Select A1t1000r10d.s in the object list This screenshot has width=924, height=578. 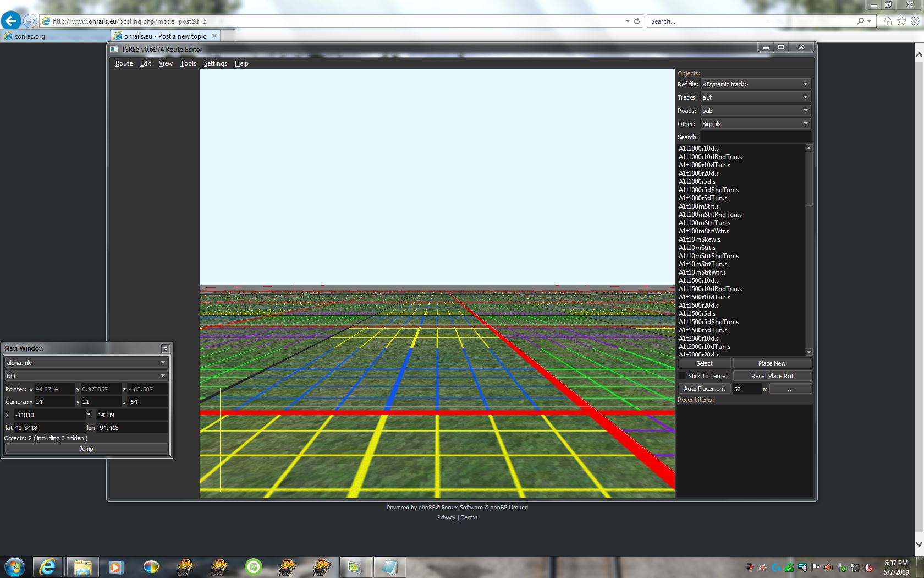(698, 149)
